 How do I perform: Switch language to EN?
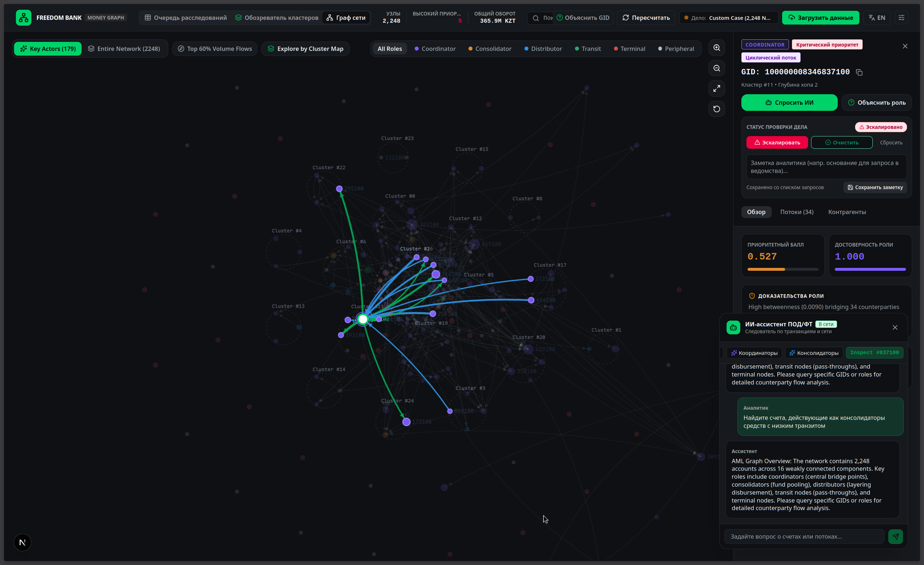tap(877, 18)
